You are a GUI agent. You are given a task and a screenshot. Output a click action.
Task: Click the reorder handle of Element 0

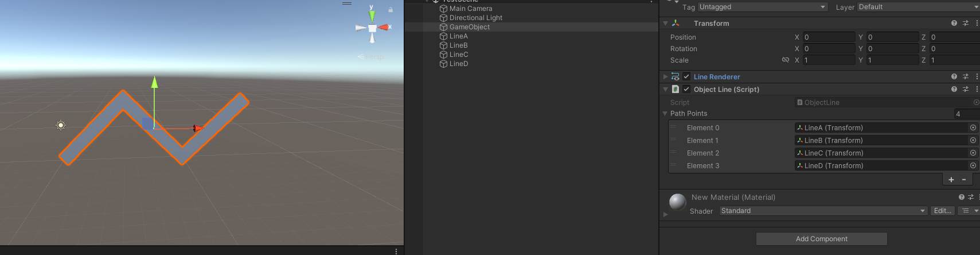coord(674,127)
